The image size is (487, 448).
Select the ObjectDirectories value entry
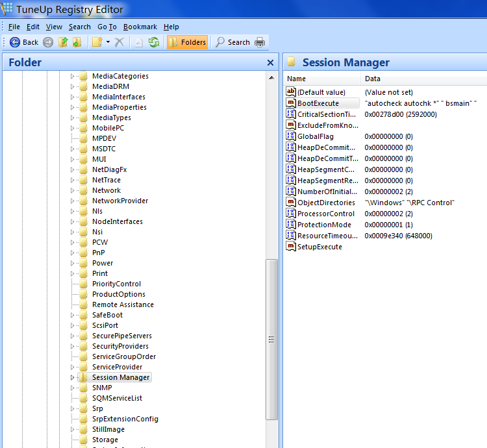[326, 203]
